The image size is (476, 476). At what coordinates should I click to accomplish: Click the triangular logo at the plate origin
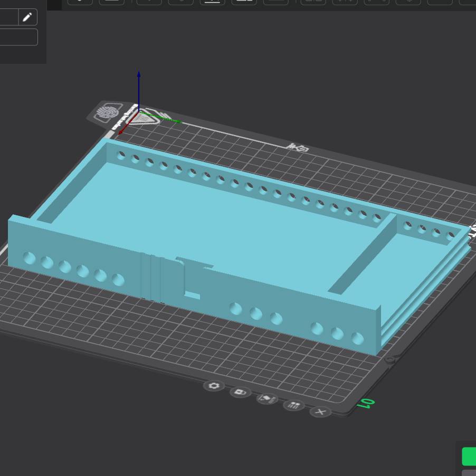tap(142, 118)
